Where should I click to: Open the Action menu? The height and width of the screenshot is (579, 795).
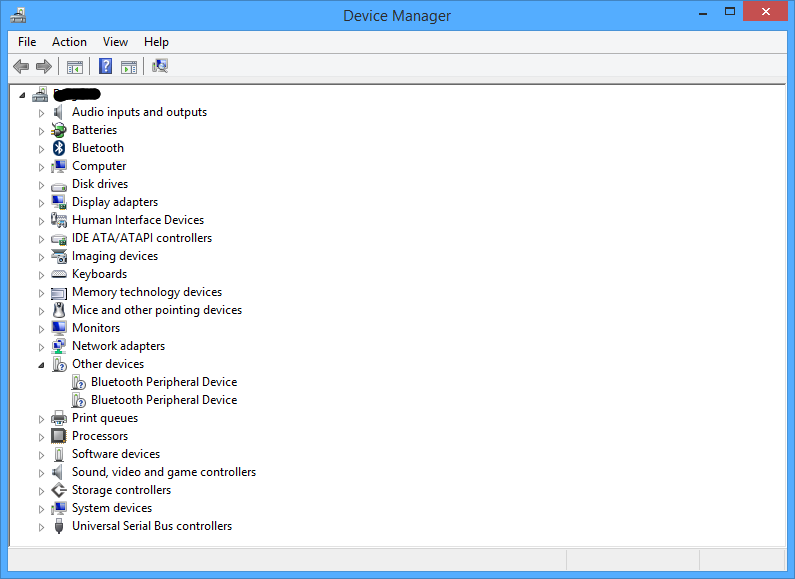[x=69, y=42]
